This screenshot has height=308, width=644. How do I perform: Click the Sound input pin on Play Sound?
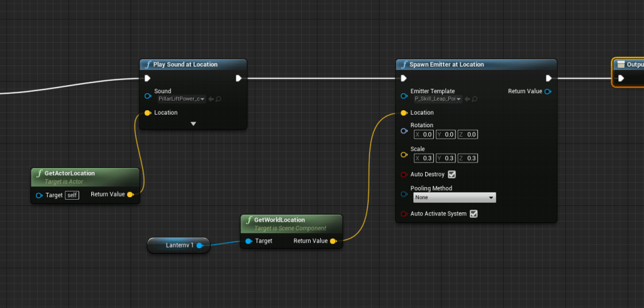pos(148,96)
